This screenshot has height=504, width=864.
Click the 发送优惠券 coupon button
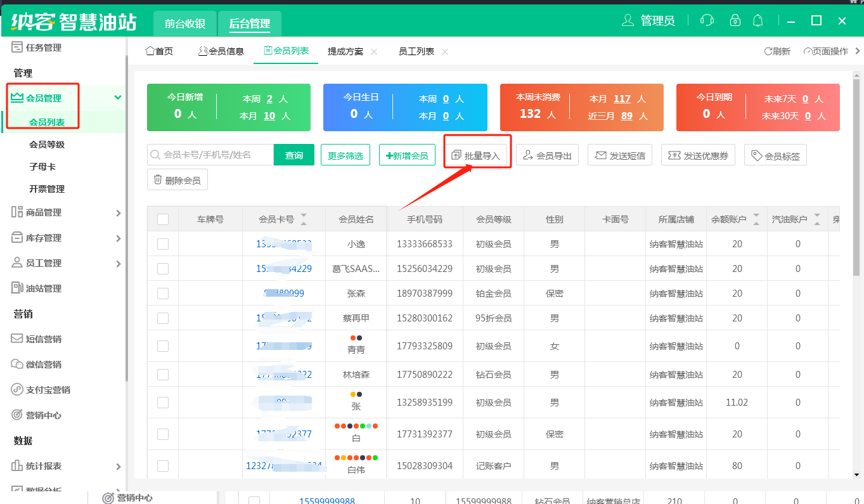pos(698,155)
